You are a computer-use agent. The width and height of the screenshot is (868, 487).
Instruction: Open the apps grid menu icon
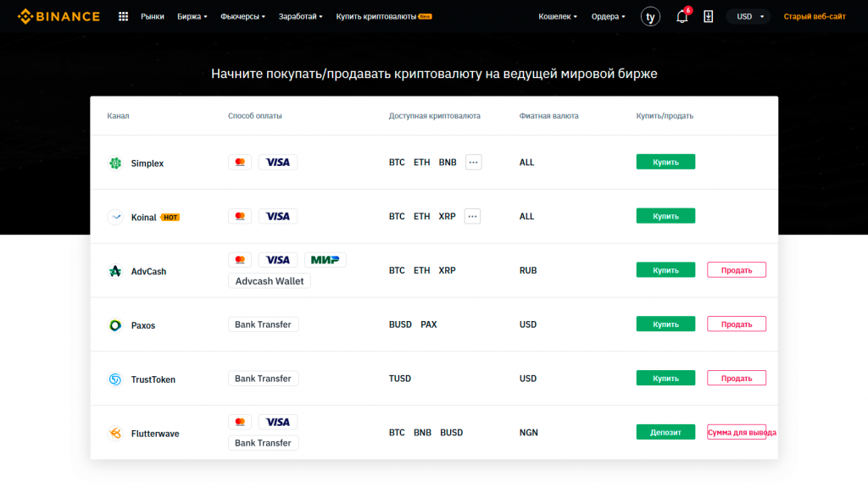point(123,16)
